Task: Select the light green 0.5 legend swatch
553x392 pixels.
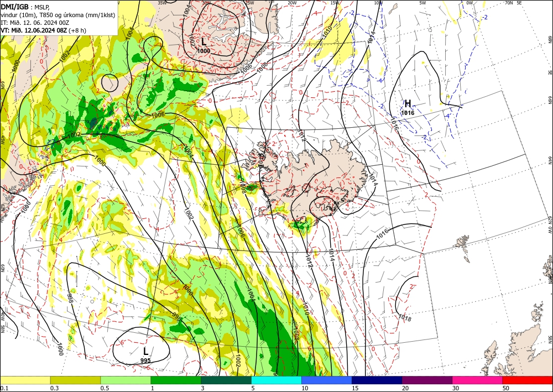Action: pos(126,380)
